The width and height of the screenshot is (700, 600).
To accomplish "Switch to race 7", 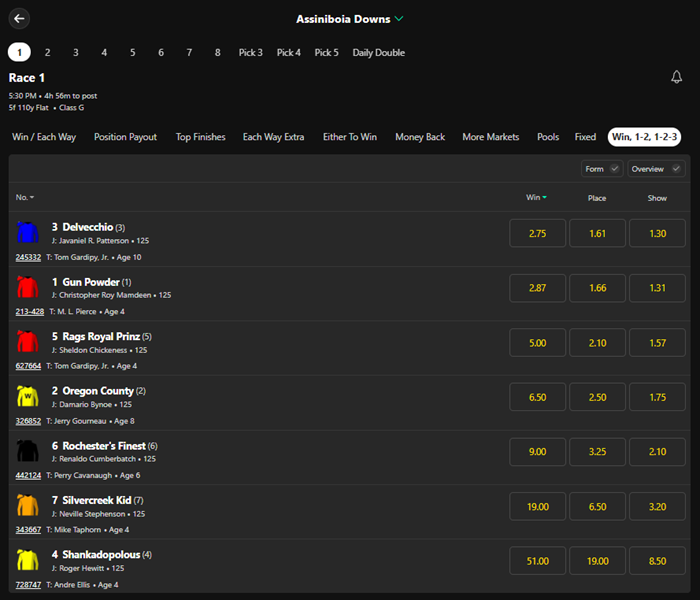I will pos(189,52).
